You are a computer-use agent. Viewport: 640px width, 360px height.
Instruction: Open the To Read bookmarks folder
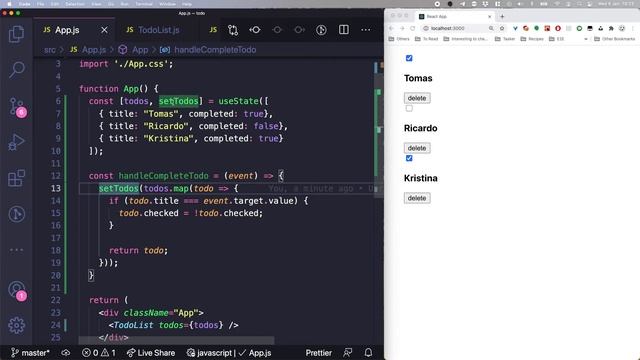pyautogui.click(x=427, y=39)
